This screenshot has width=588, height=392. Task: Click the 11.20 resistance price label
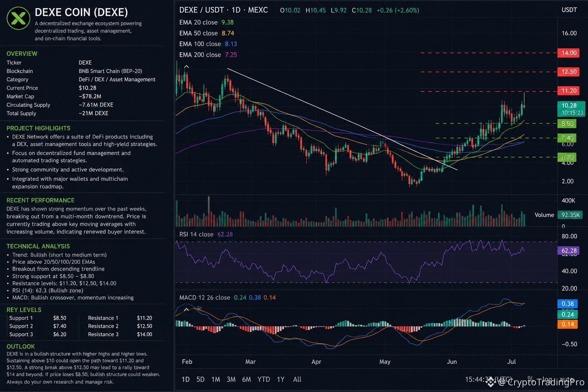tap(568, 91)
